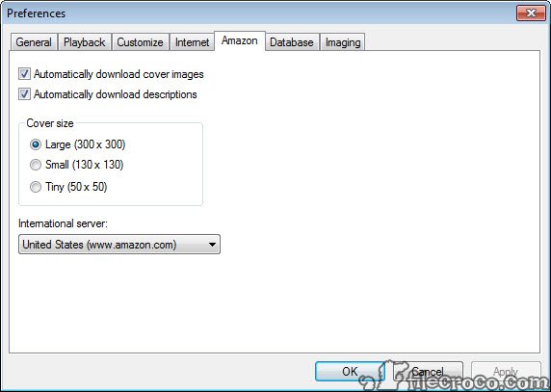This screenshot has width=551, height=392.
Task: Open the Playback tab
Action: [85, 42]
